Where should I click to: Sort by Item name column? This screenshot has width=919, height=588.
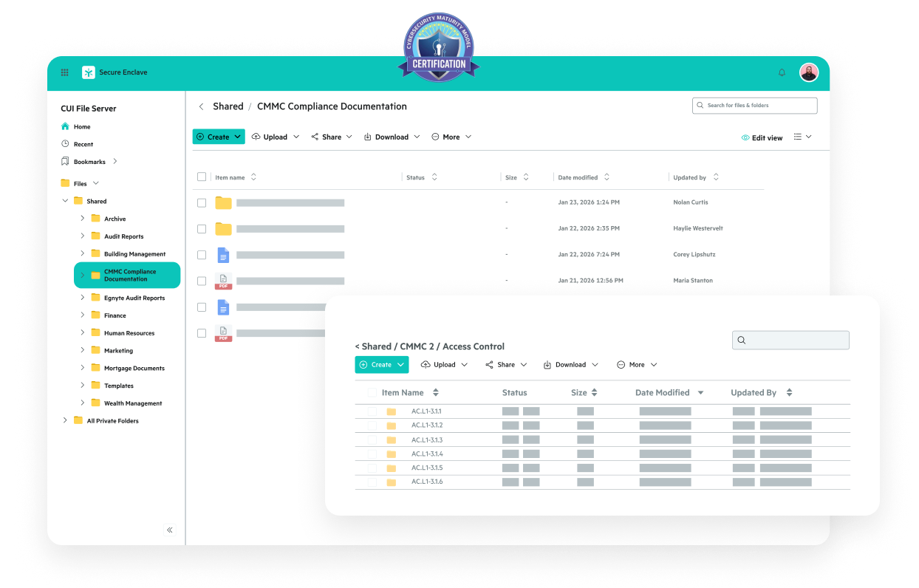[x=236, y=177]
